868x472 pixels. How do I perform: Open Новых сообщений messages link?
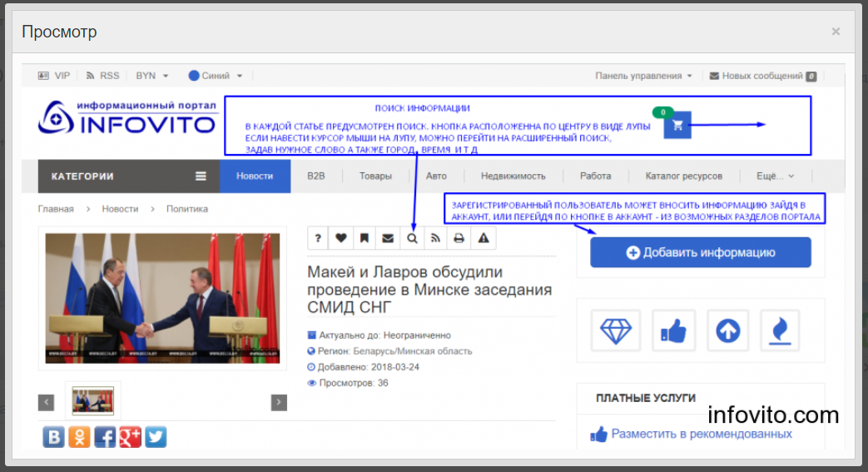pos(763,76)
